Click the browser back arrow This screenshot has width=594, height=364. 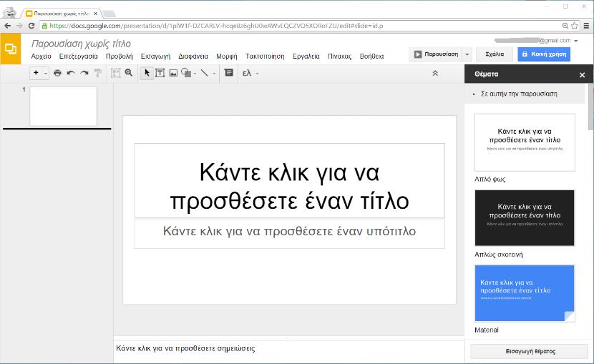pyautogui.click(x=8, y=26)
